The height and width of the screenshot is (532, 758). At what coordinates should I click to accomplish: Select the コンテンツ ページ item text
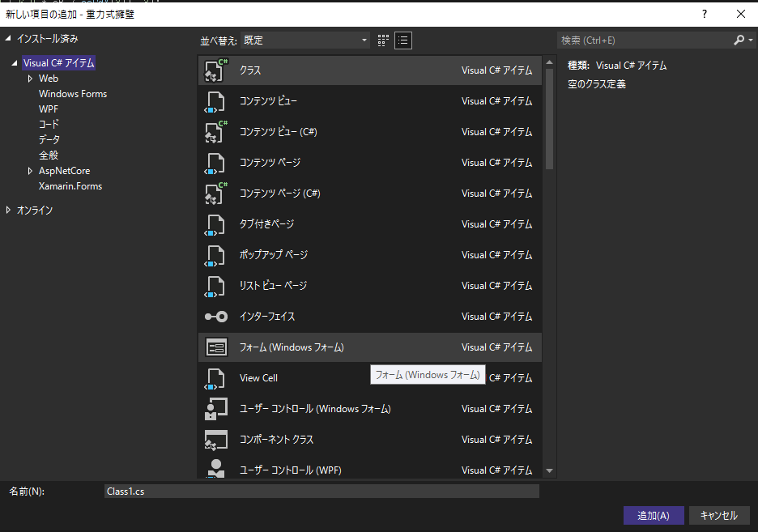coord(270,163)
